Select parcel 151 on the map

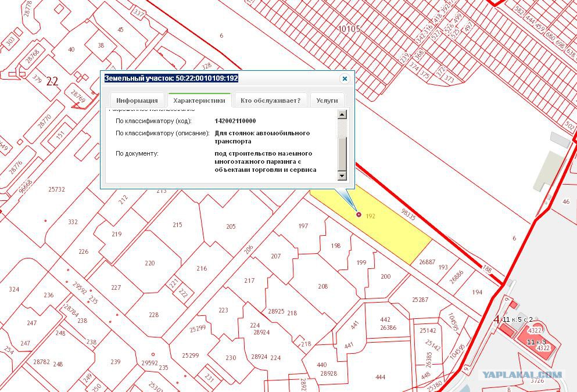pos(60,135)
